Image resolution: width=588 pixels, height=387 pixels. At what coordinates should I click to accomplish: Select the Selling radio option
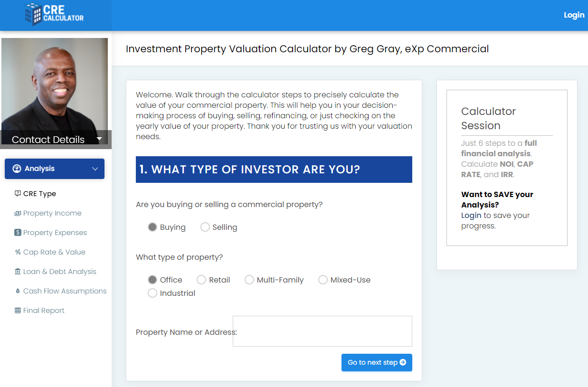pyautogui.click(x=205, y=227)
